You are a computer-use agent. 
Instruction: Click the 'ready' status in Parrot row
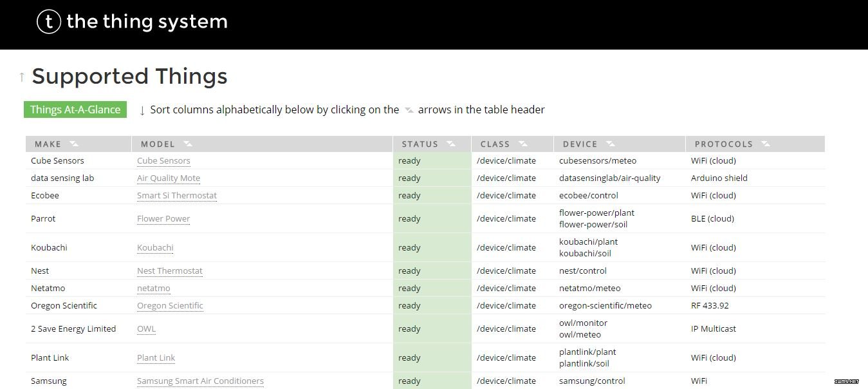(x=409, y=219)
